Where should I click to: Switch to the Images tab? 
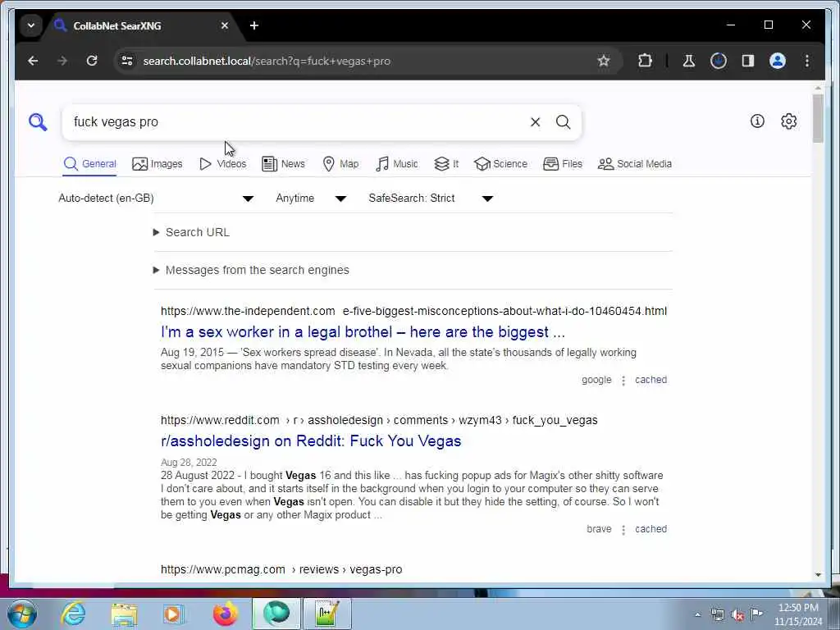pos(157,164)
